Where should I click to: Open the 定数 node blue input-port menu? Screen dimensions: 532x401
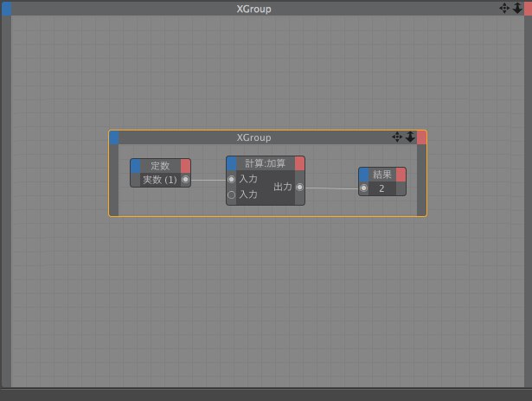point(135,166)
